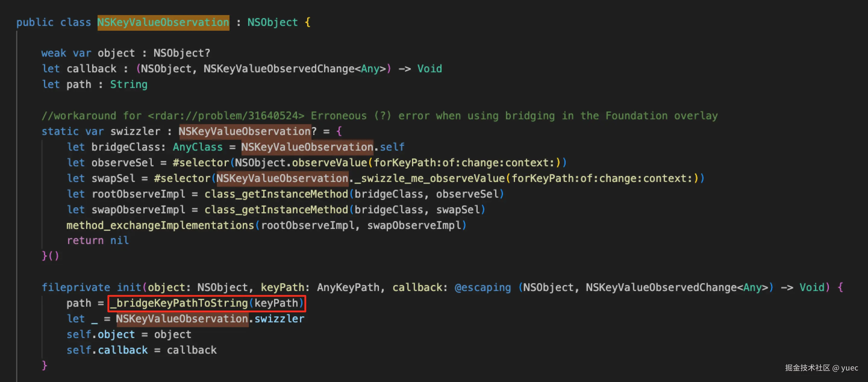The width and height of the screenshot is (868, 382).
Task: Click the swizzler static variable name
Action: 135,131
